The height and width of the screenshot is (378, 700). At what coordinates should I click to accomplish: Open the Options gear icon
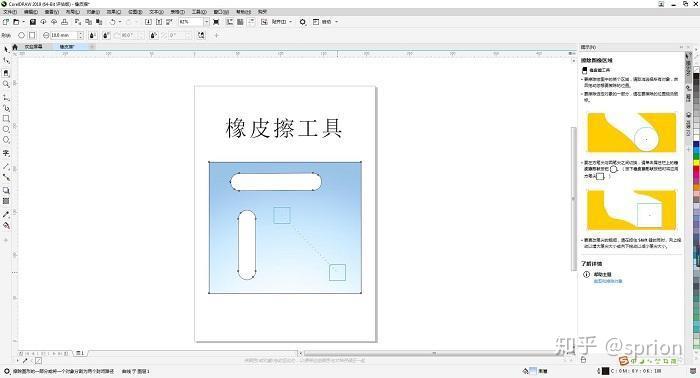tap(303, 22)
